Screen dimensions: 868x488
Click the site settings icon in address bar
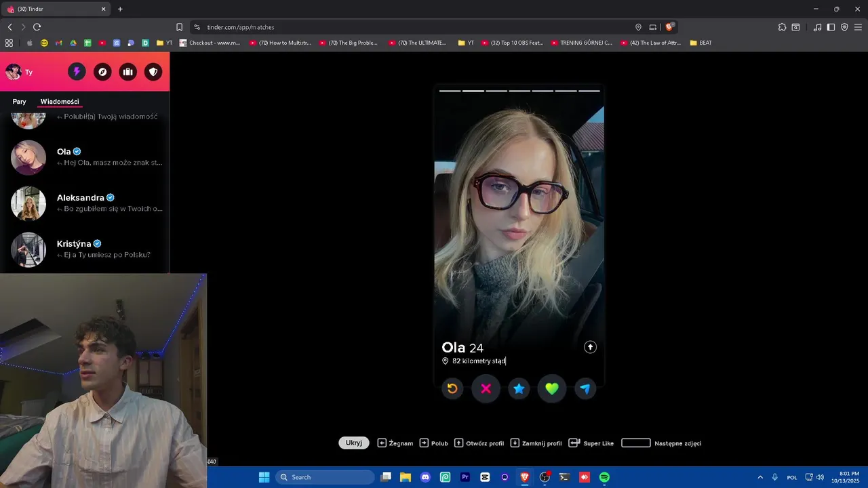[197, 27]
